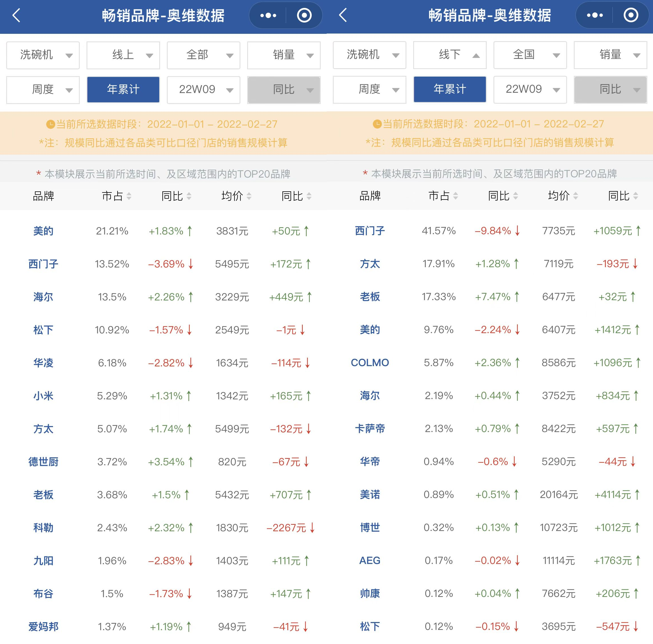Open 德世厨 brand link

point(43,462)
